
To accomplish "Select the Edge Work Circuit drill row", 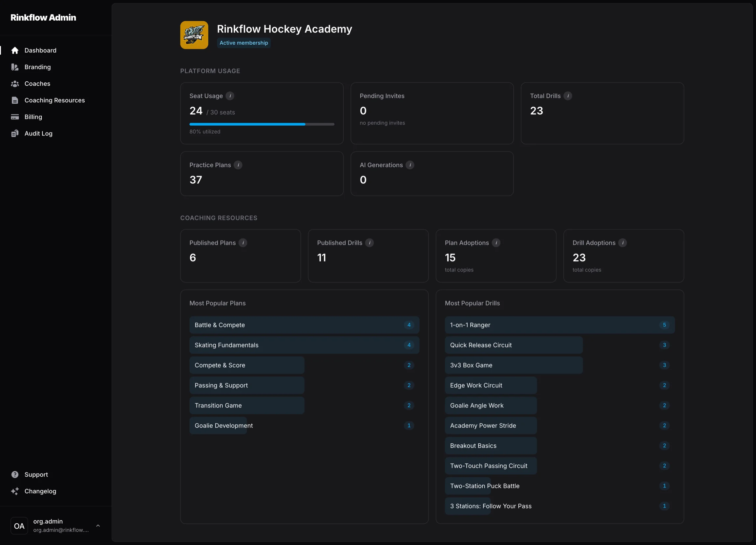I will [x=560, y=385].
